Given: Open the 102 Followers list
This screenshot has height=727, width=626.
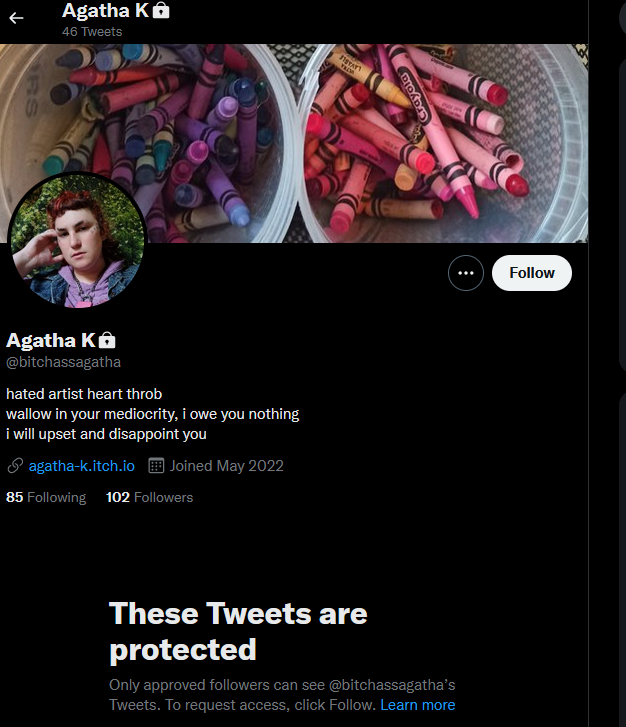Looking at the screenshot, I should click(149, 497).
